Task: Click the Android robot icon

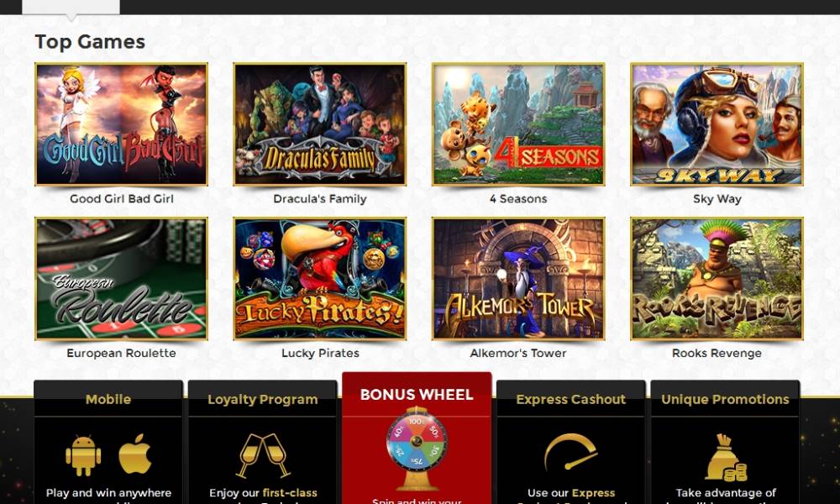Action: [x=83, y=456]
